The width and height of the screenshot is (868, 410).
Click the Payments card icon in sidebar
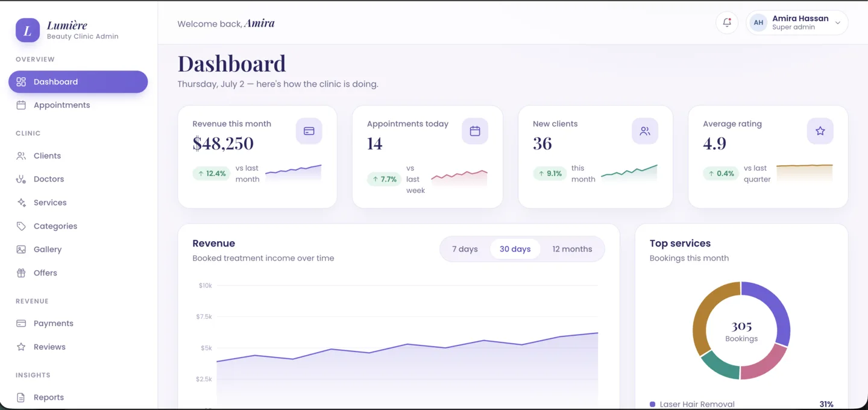(x=21, y=323)
